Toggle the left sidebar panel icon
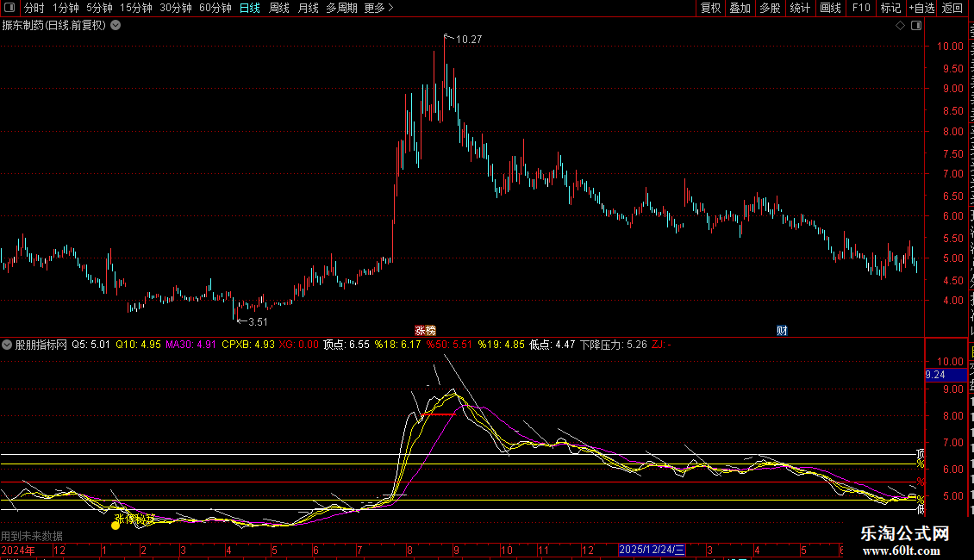Screen dimensions: 974x560 [x=9, y=8]
